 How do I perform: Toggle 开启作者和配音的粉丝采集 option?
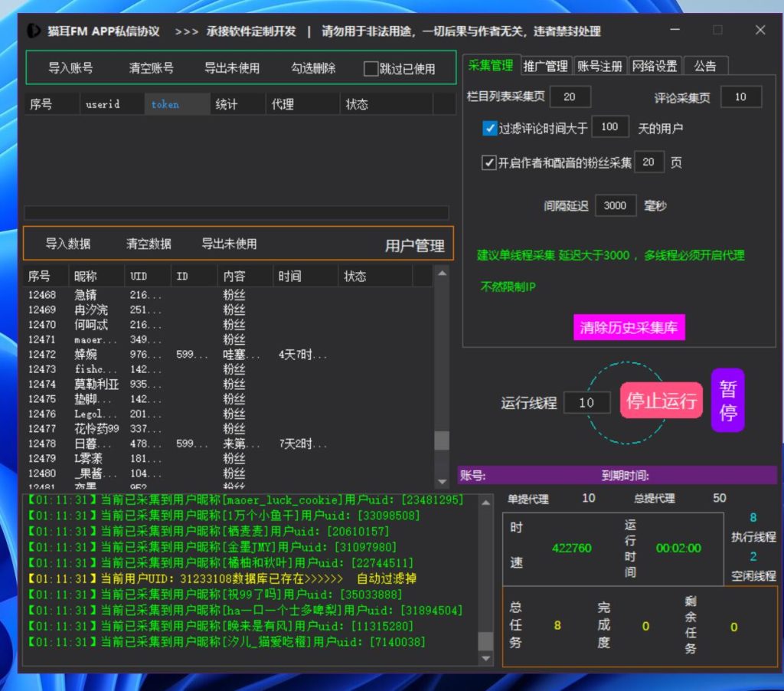tap(490, 162)
